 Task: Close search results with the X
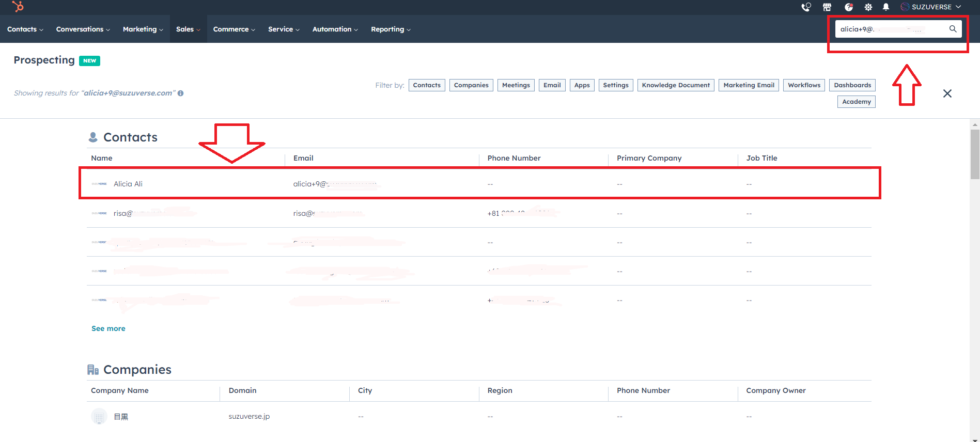click(947, 93)
